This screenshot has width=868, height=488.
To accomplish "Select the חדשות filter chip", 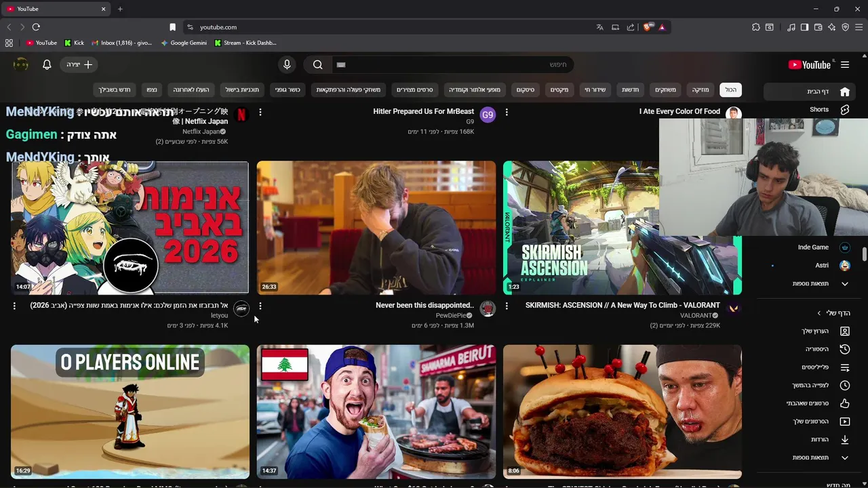I will point(631,89).
